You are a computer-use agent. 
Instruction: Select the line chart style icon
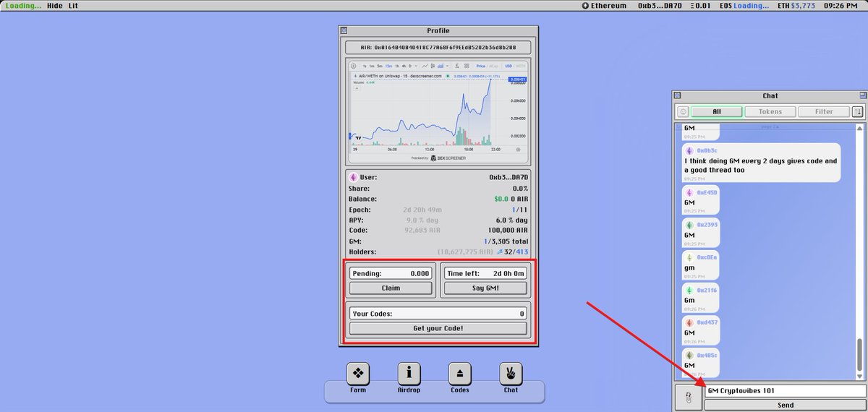425,66
